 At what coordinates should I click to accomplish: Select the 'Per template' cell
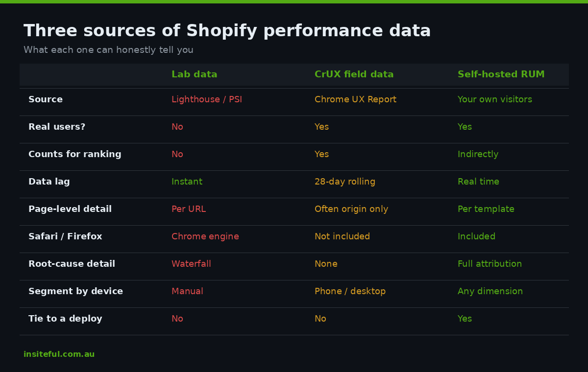coord(486,209)
